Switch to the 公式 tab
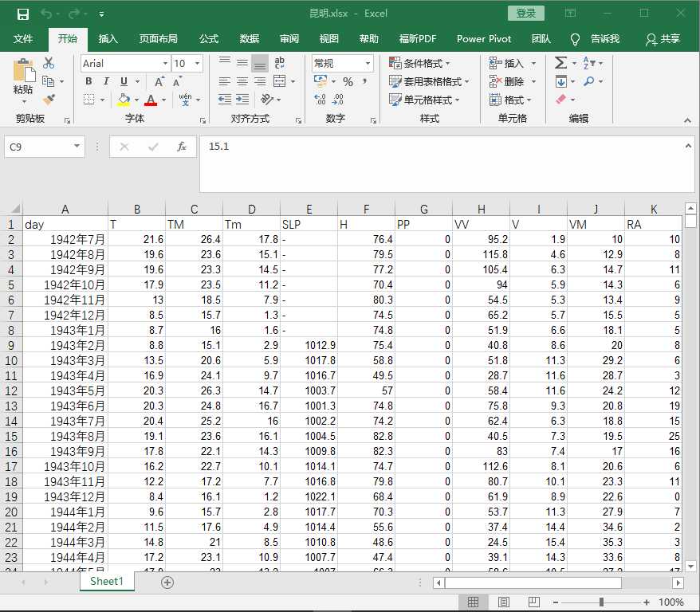The width and height of the screenshot is (700, 612). point(208,39)
